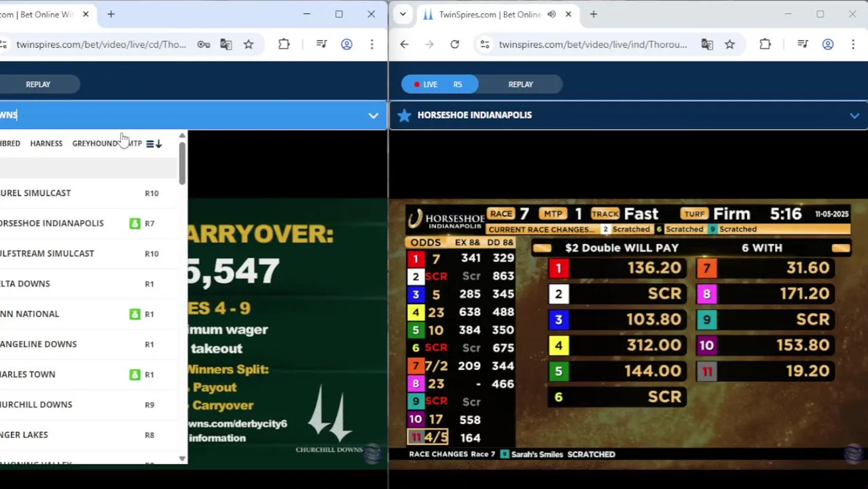Click the password key icon in left window

point(204,44)
